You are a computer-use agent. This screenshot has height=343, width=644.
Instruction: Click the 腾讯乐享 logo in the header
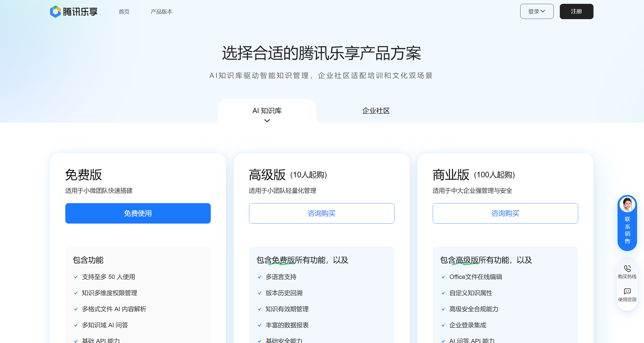click(x=74, y=11)
